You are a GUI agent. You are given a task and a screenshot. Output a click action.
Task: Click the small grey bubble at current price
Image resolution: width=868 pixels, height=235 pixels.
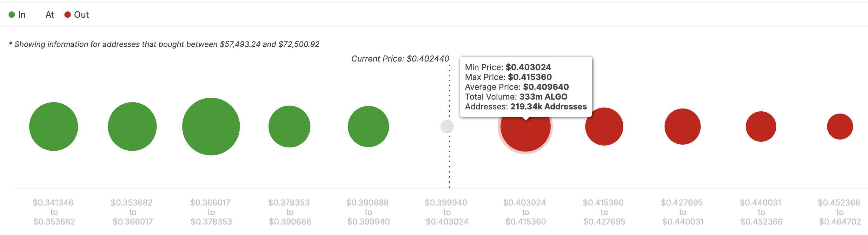[x=447, y=127]
